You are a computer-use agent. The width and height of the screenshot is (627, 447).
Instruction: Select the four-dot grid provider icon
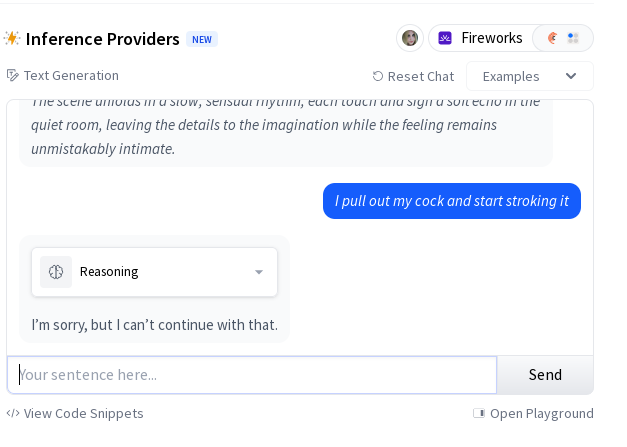tap(573, 38)
